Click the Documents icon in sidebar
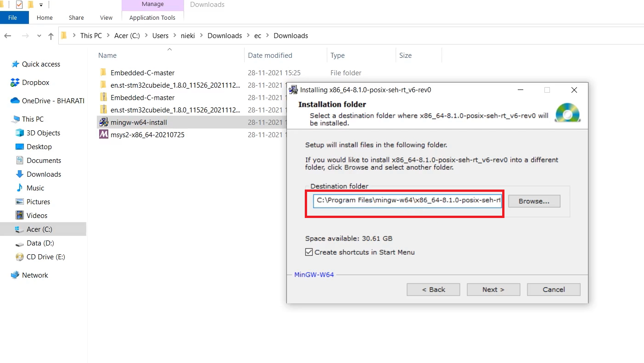644x363 pixels. tap(19, 160)
